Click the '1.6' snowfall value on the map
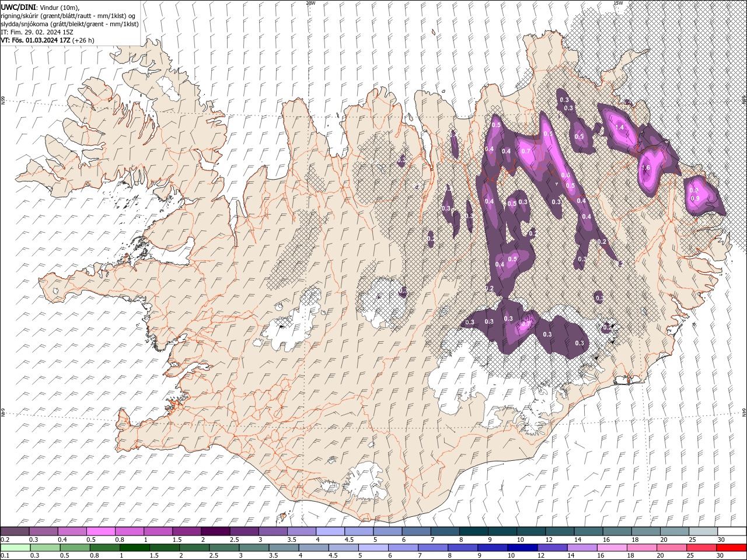This screenshot has height=560, width=747. pos(645,168)
